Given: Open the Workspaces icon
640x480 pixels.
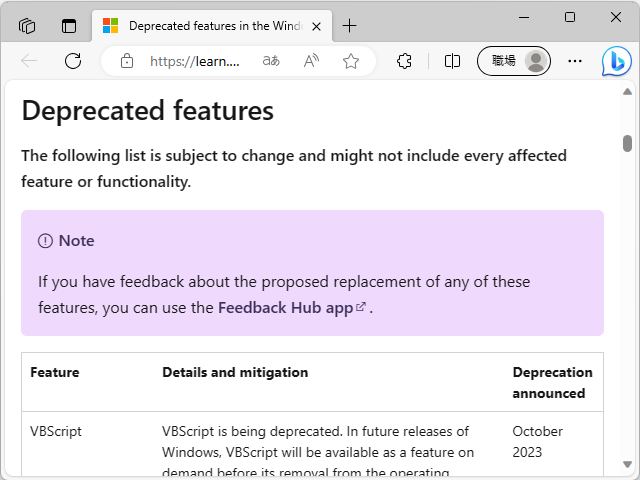Looking at the screenshot, I should point(27,26).
